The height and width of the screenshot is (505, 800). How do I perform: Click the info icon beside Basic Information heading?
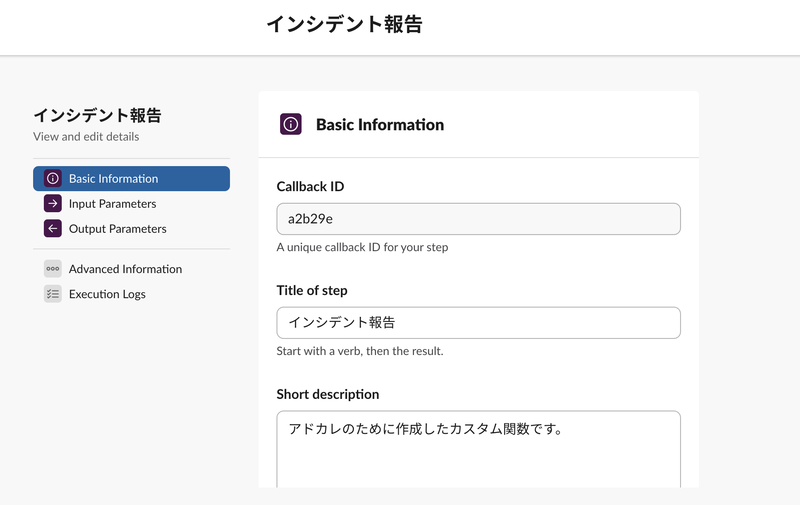coord(291,124)
